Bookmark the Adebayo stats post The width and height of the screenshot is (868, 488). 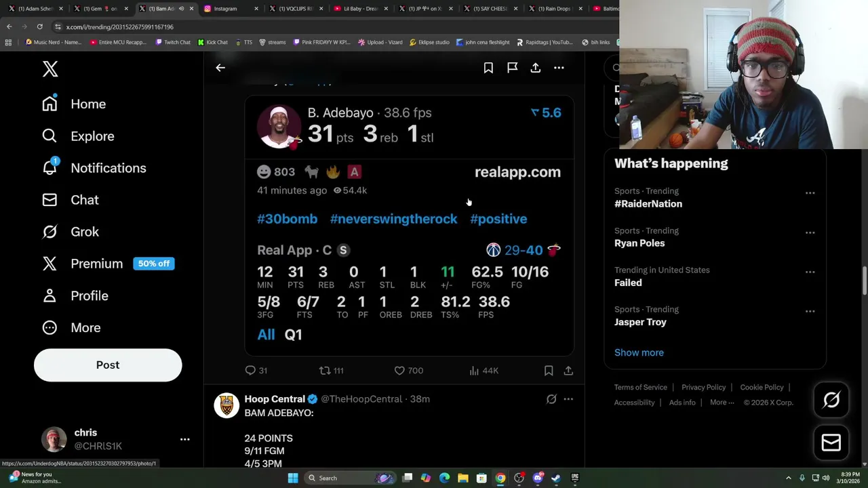click(x=549, y=371)
